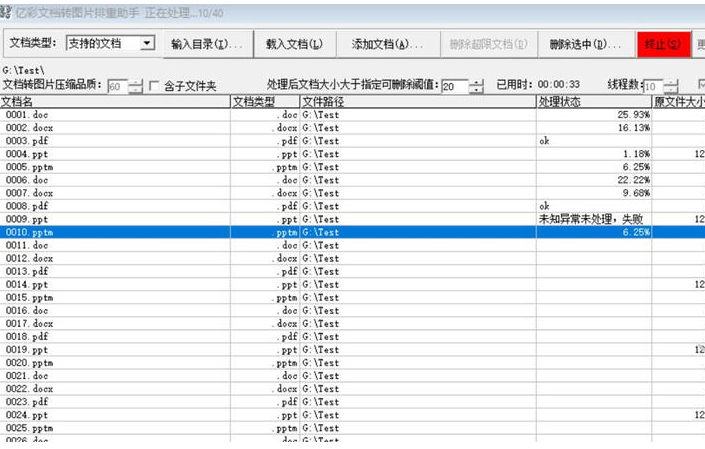This screenshot has width=705, height=449.
Task: Select row 0006.doc
Action: (352, 180)
